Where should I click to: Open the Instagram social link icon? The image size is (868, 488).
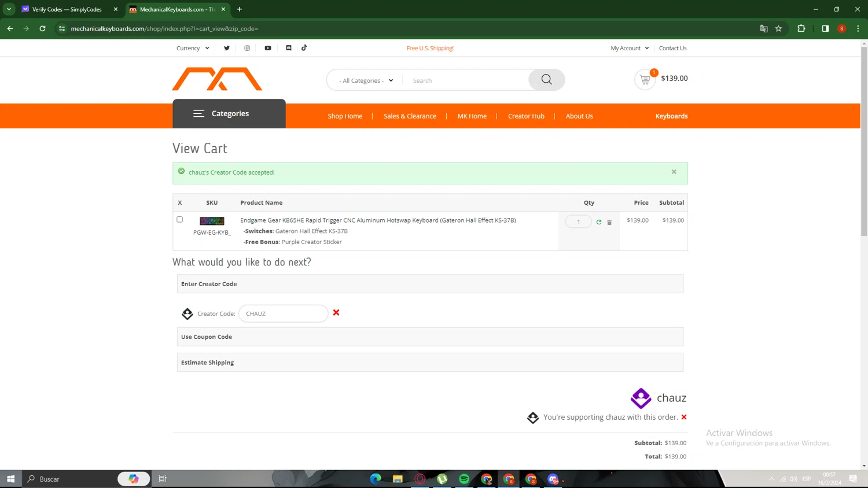[x=247, y=48]
